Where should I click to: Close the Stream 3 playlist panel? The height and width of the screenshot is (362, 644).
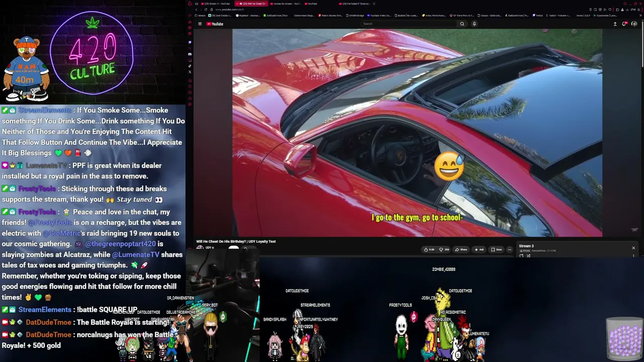click(633, 248)
